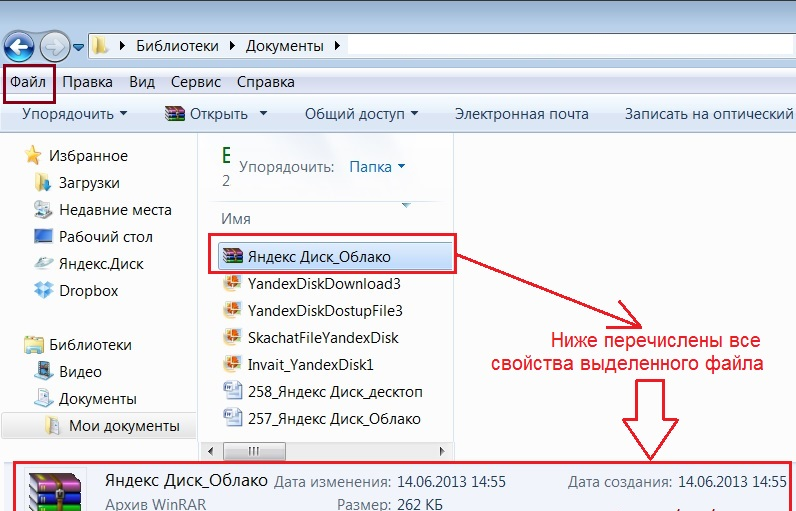The height and width of the screenshot is (511, 796).
Task: Click the Мои документы folder icon
Action: click(52, 425)
